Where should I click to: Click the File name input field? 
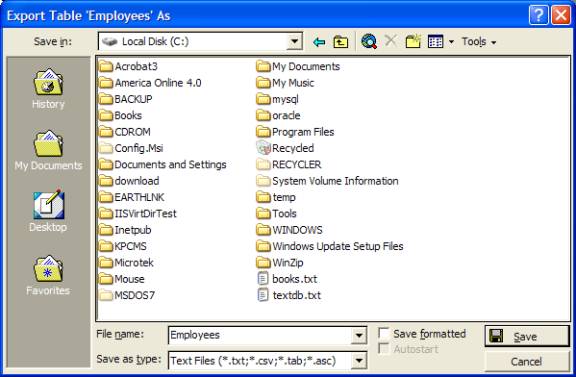point(260,335)
